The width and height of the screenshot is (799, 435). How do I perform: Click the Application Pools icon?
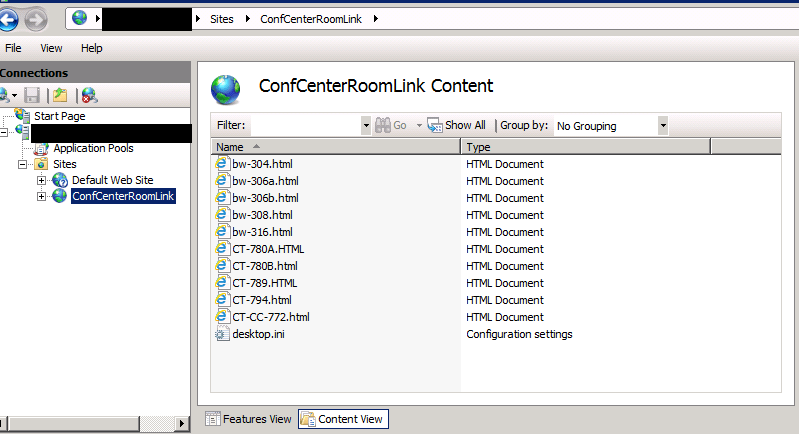pos(41,149)
